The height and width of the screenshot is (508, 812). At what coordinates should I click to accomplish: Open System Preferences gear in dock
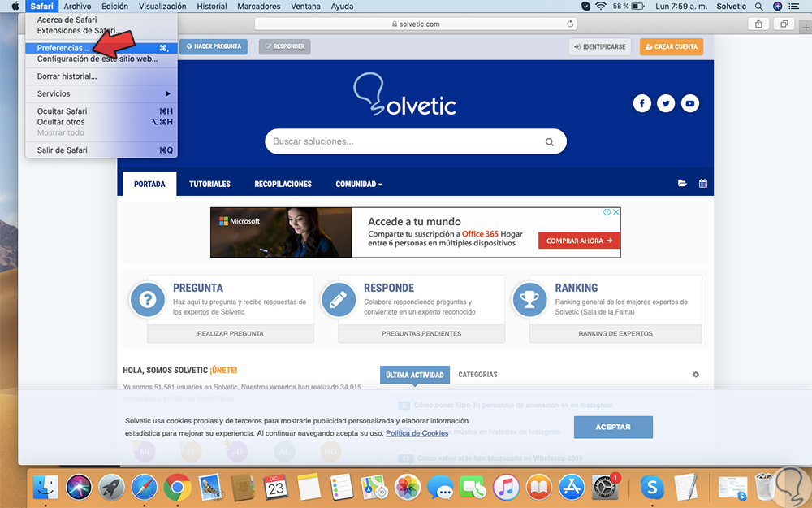(x=605, y=488)
